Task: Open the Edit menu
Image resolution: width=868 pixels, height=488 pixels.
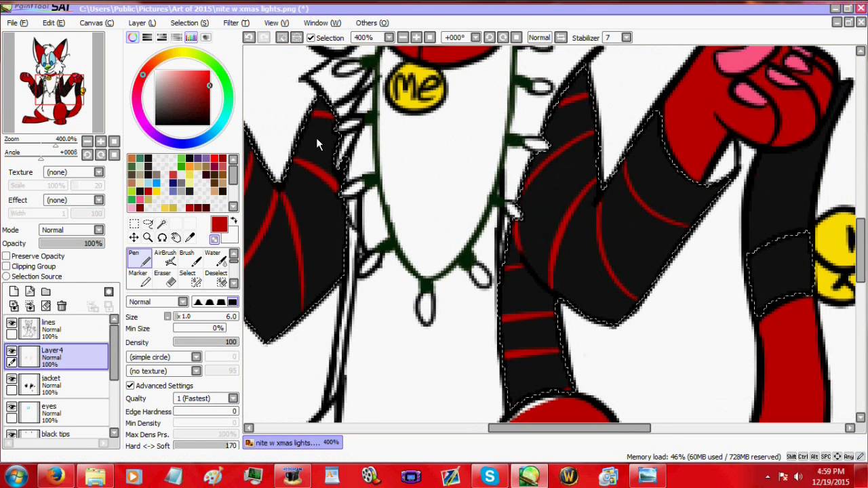Action: (x=54, y=23)
